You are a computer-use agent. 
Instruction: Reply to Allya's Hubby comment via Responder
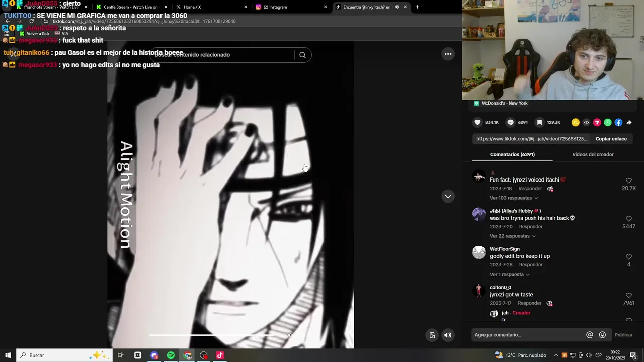point(531,227)
